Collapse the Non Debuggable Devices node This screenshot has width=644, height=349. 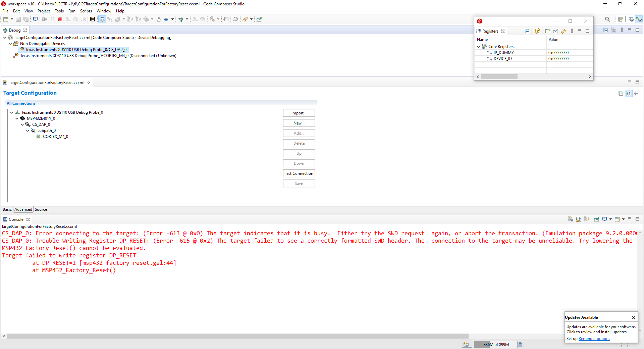10,44
